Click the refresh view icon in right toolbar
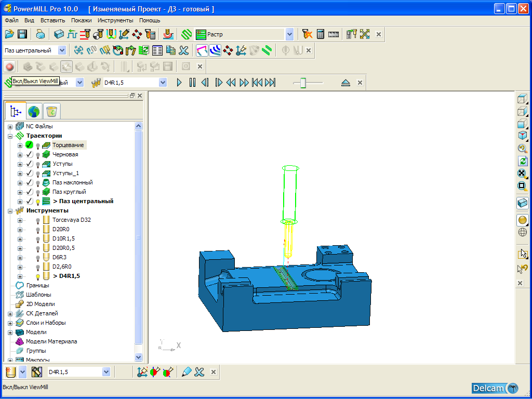The image size is (532, 399). tap(523, 161)
